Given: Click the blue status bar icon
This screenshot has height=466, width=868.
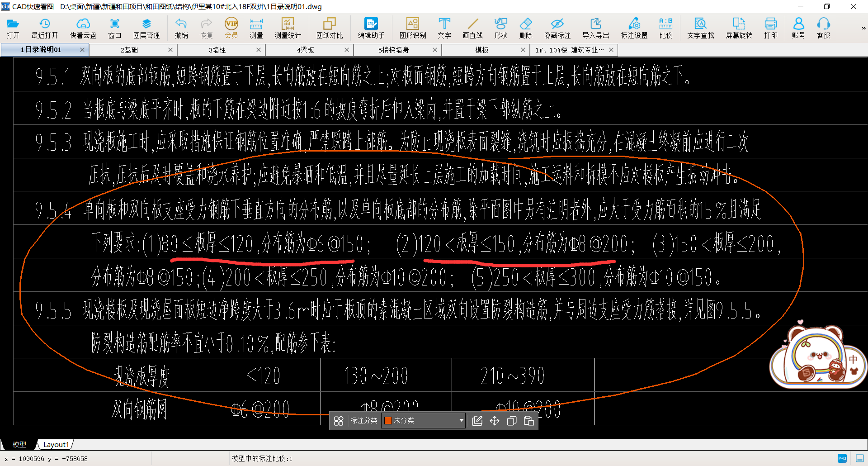Looking at the screenshot, I should pyautogui.click(x=842, y=458).
